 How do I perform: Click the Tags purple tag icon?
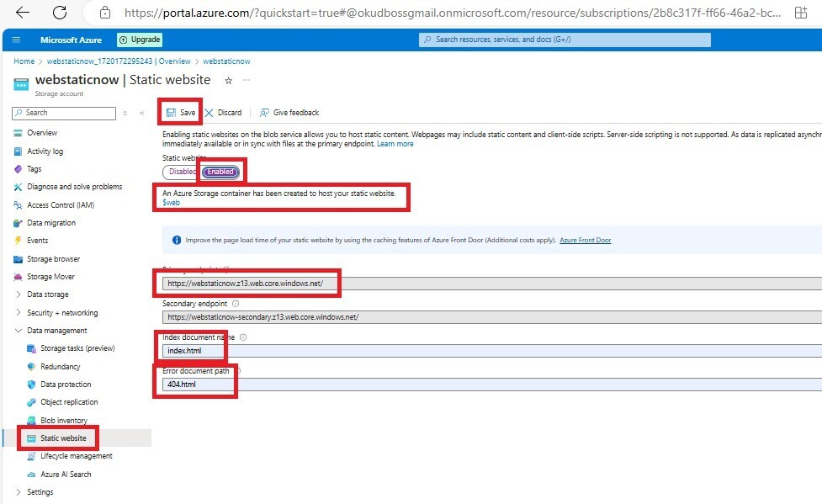click(18, 169)
